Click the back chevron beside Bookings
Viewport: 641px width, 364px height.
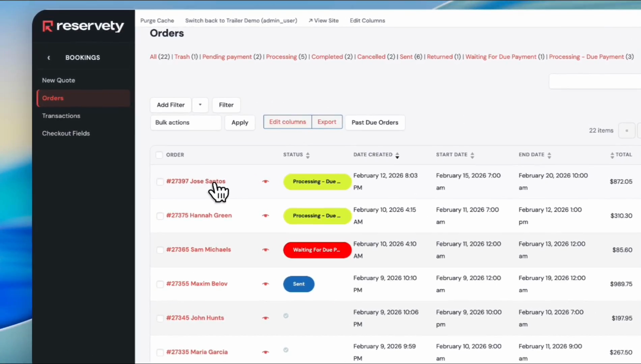pyautogui.click(x=49, y=58)
